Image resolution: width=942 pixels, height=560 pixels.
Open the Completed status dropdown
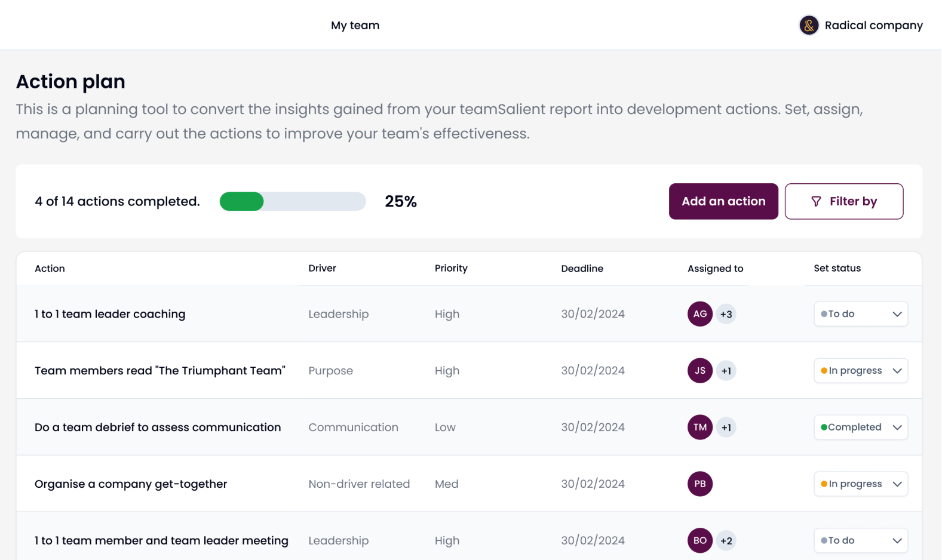coord(860,427)
